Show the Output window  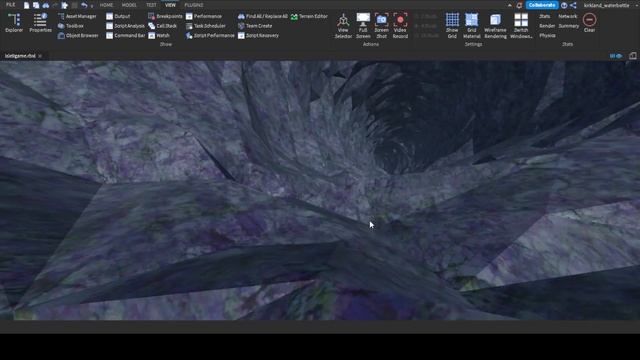[118, 16]
